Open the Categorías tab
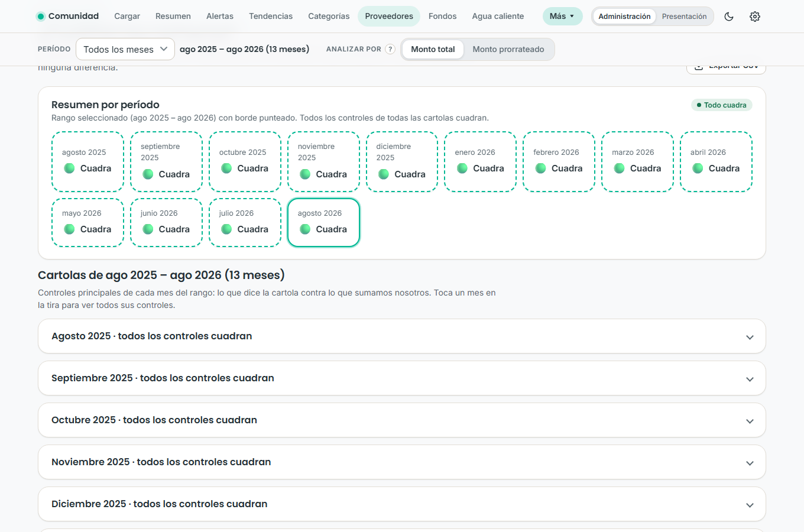This screenshot has height=532, width=804. coord(329,16)
